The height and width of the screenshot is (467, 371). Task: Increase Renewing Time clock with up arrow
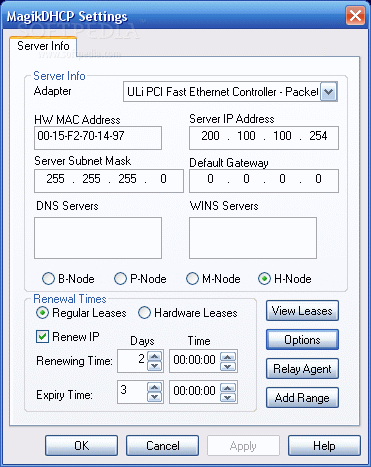pyautogui.click(x=228, y=356)
